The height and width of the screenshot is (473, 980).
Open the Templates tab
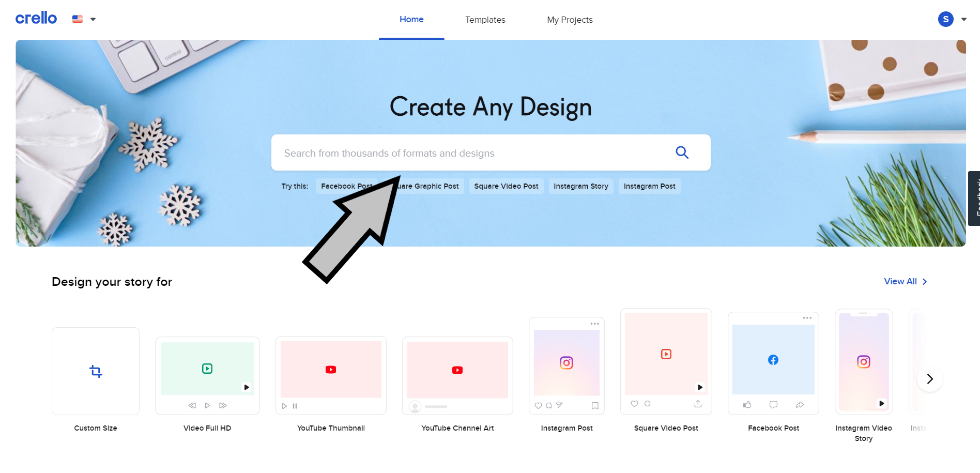(485, 20)
